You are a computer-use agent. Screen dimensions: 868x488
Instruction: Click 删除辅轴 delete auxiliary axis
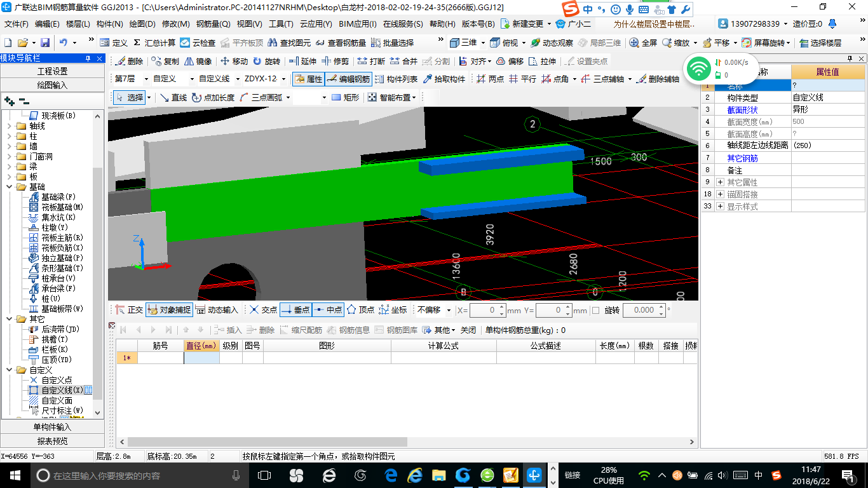pos(658,79)
